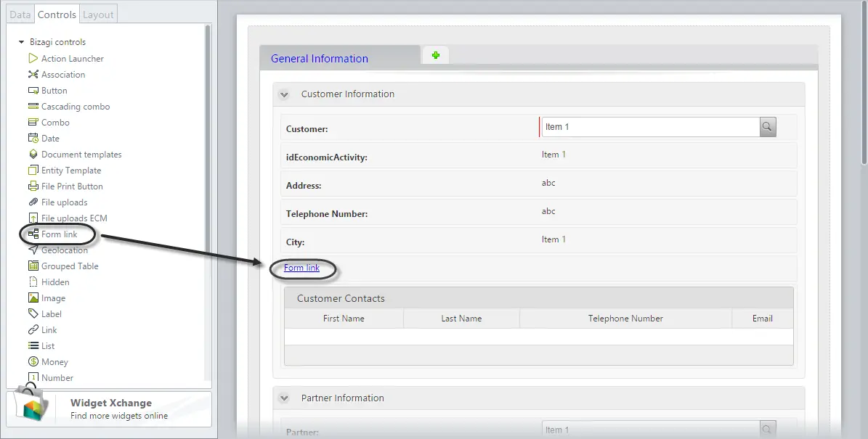Select the Cascading combo icon
Screen dimensions: 868x439
click(33, 106)
